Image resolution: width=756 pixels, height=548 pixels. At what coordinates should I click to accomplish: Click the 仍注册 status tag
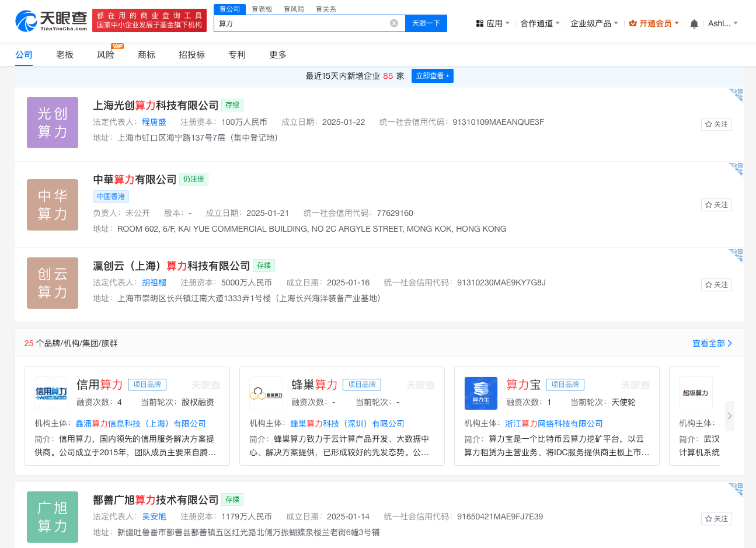coord(194,179)
